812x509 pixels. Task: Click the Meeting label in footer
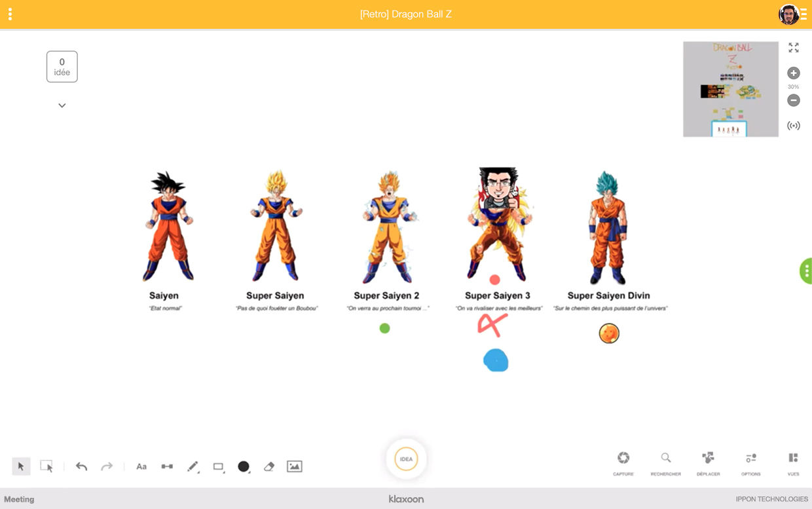[19, 499]
